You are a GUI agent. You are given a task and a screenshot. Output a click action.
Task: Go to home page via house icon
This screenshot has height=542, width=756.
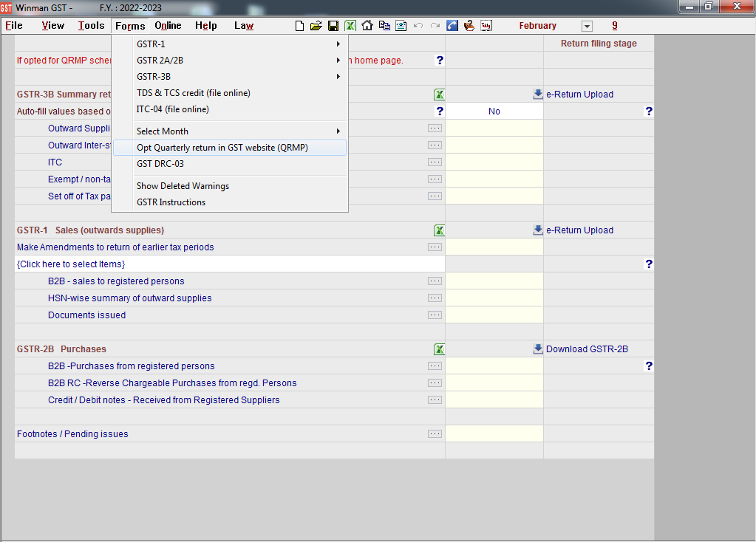click(x=367, y=26)
